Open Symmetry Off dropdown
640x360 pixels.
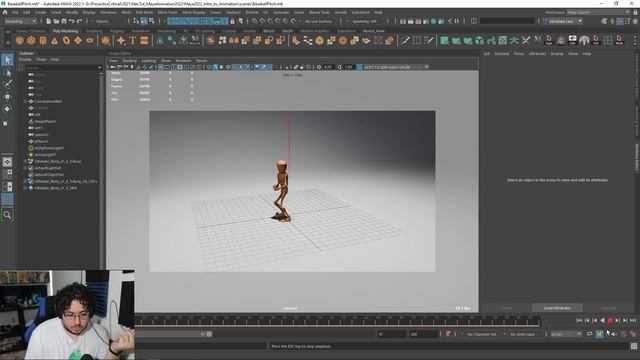tap(367, 21)
